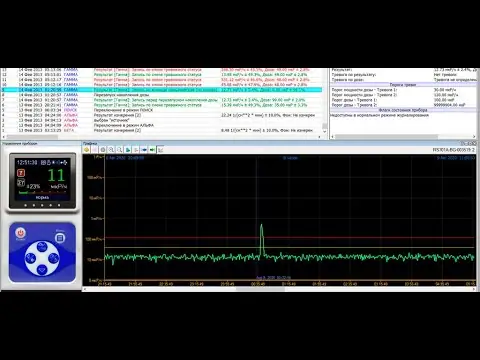Image resolution: width=480 pixels, height=360 pixels.
Task: Click the details panel horizontal scrollbar thumb
Action: click(386, 137)
